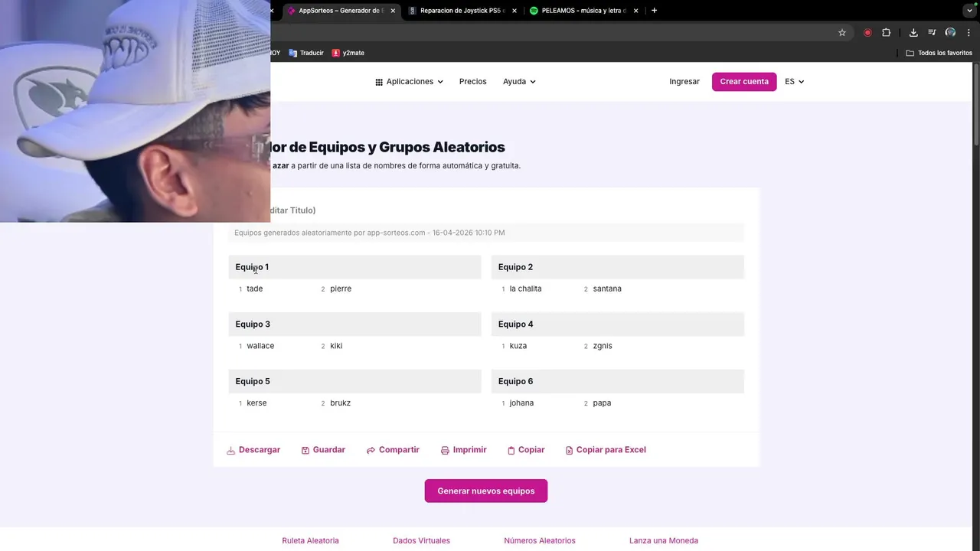Click the Imprimir printer icon

click(x=445, y=451)
